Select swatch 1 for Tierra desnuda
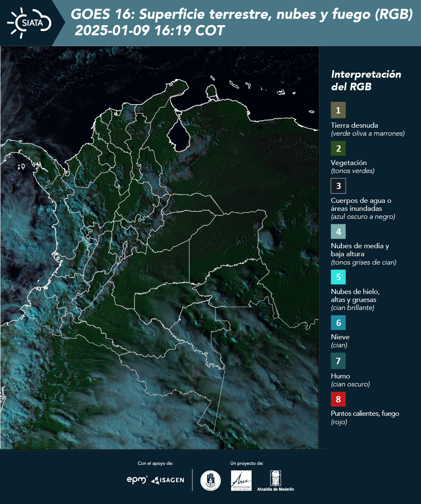The height and width of the screenshot is (504, 421). 338,110
